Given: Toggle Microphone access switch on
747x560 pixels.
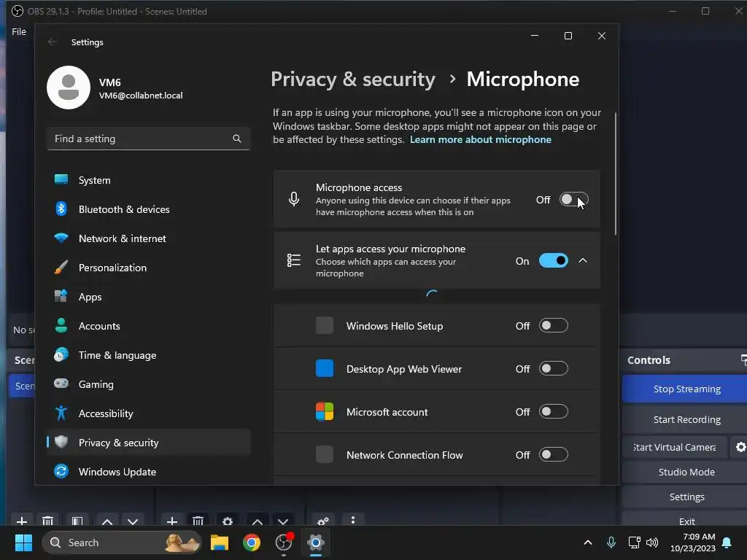Looking at the screenshot, I should [573, 200].
